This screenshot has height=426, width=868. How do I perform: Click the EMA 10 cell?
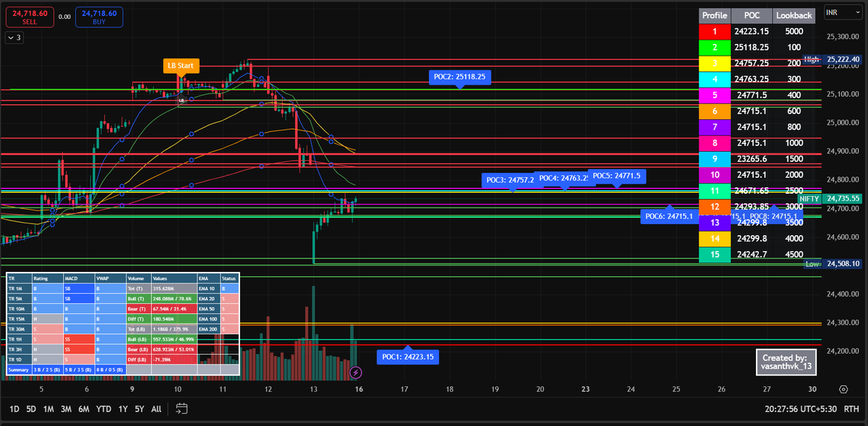click(208, 288)
